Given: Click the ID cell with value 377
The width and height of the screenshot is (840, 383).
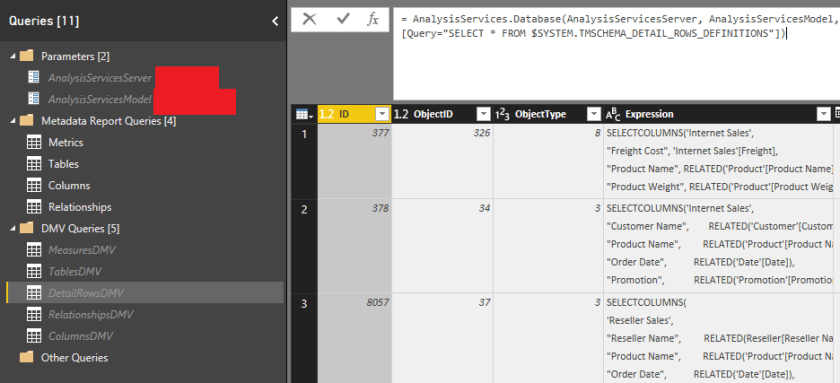Looking at the screenshot, I should tap(354, 161).
